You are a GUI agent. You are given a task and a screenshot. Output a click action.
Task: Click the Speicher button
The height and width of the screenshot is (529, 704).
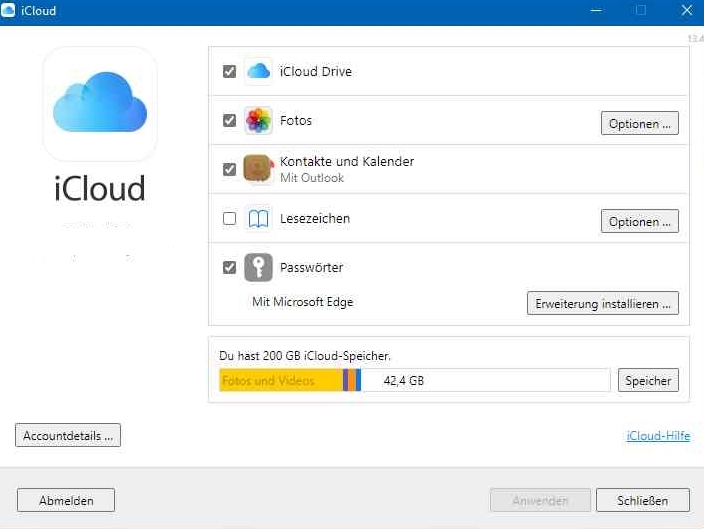tap(648, 380)
